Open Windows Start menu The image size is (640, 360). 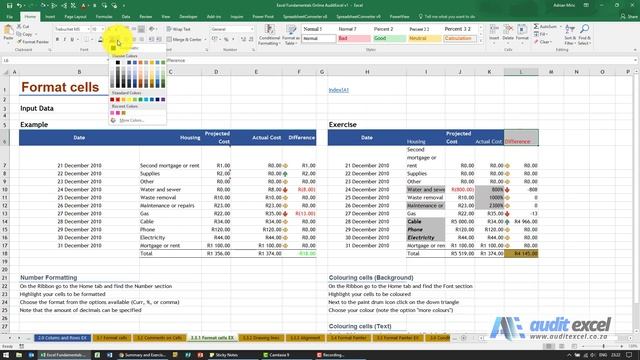(x=6, y=355)
